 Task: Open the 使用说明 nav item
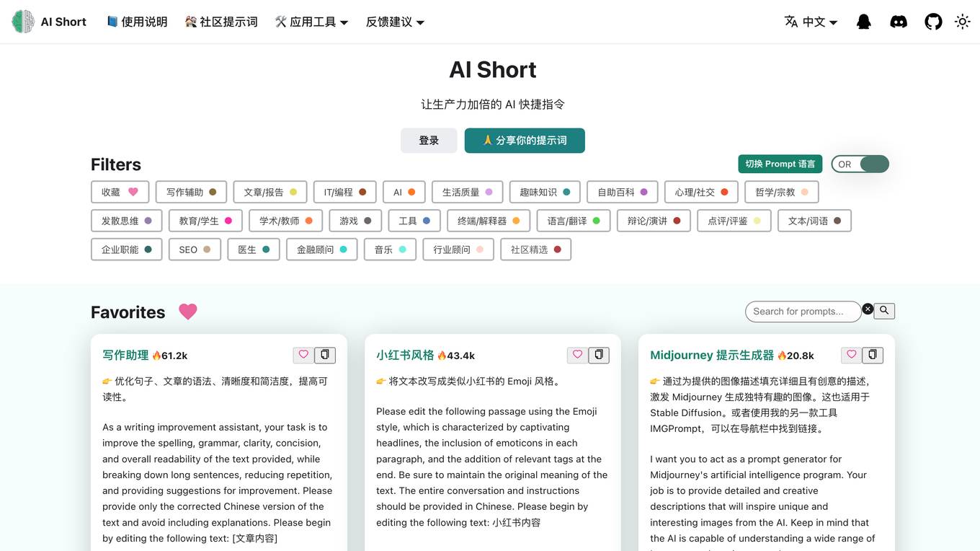[x=137, y=22]
